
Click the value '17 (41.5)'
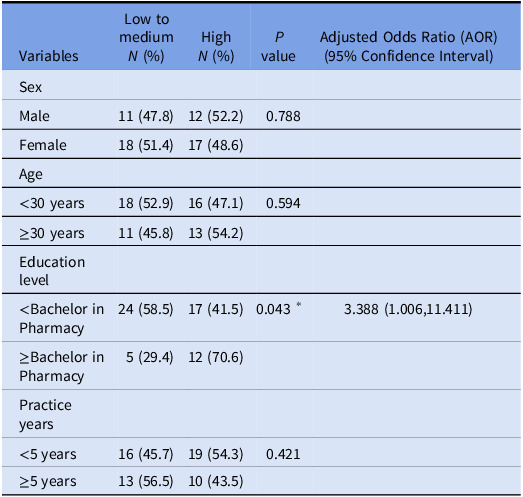point(216,309)
